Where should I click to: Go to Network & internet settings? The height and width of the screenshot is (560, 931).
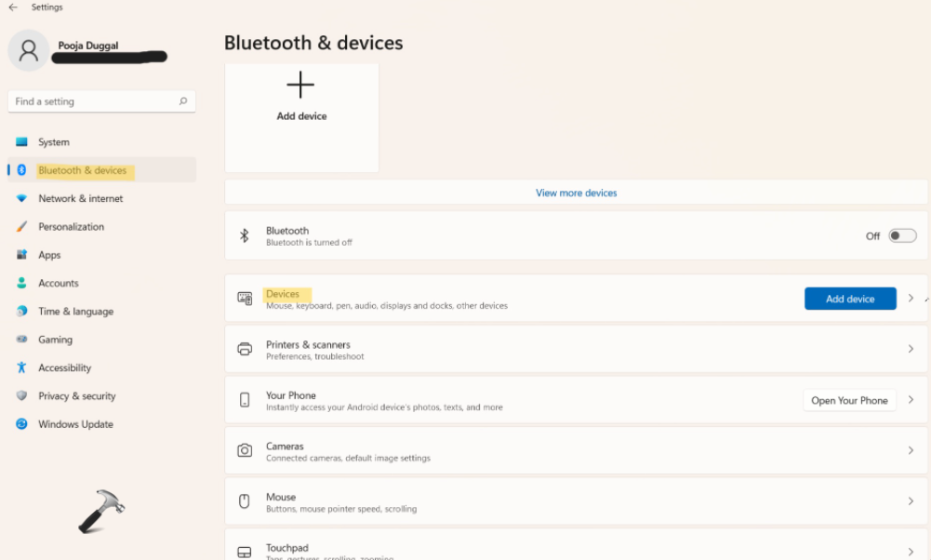click(x=80, y=199)
